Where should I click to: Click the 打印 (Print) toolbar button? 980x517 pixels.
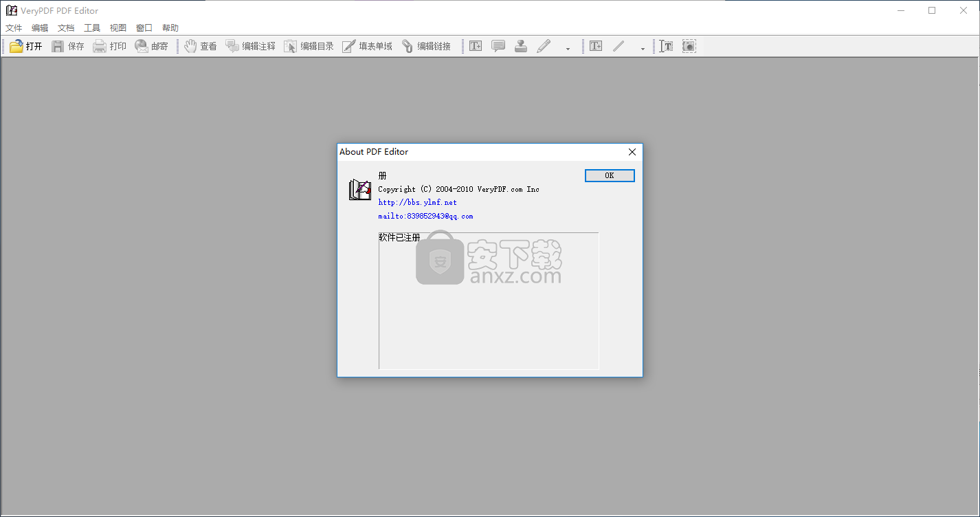point(109,46)
